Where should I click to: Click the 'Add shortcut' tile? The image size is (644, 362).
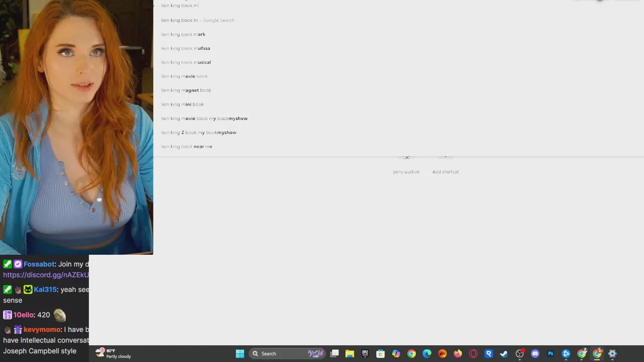click(x=445, y=165)
